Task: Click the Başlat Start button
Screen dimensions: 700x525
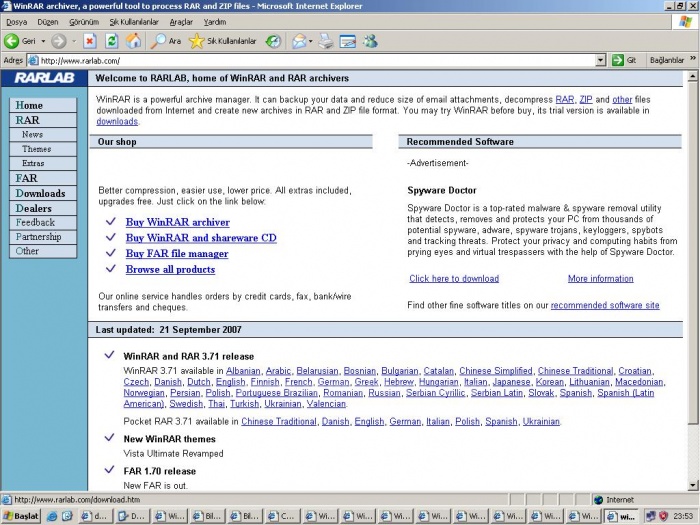Action: (21, 517)
